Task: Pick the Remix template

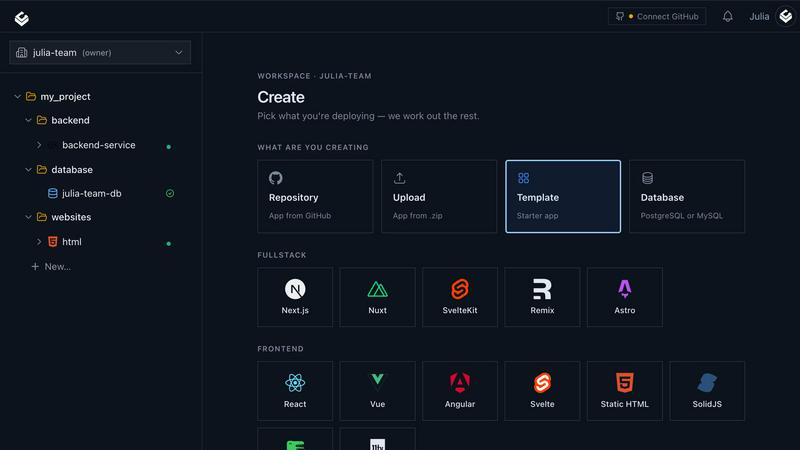Action: click(542, 297)
